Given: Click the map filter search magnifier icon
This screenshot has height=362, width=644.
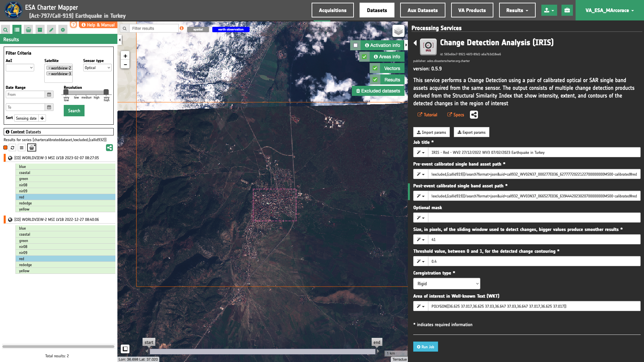Looking at the screenshot, I should coord(124,28).
